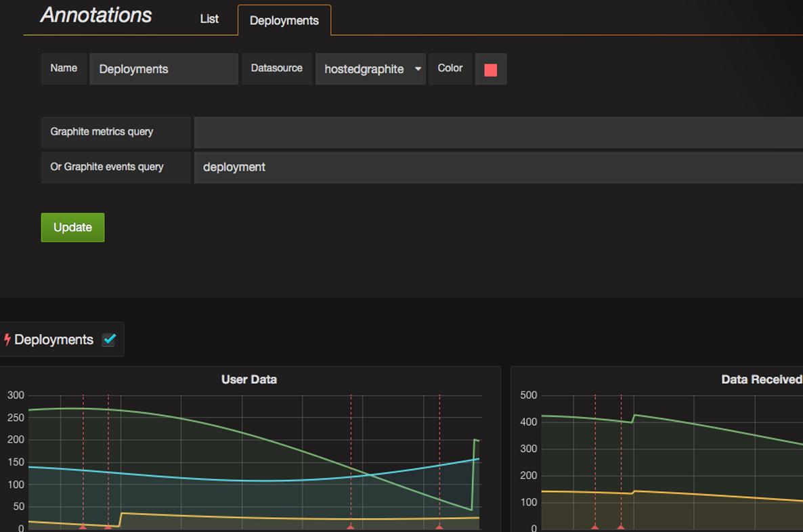Click the events query field showing deployment
803x532 pixels.
tap(498, 167)
